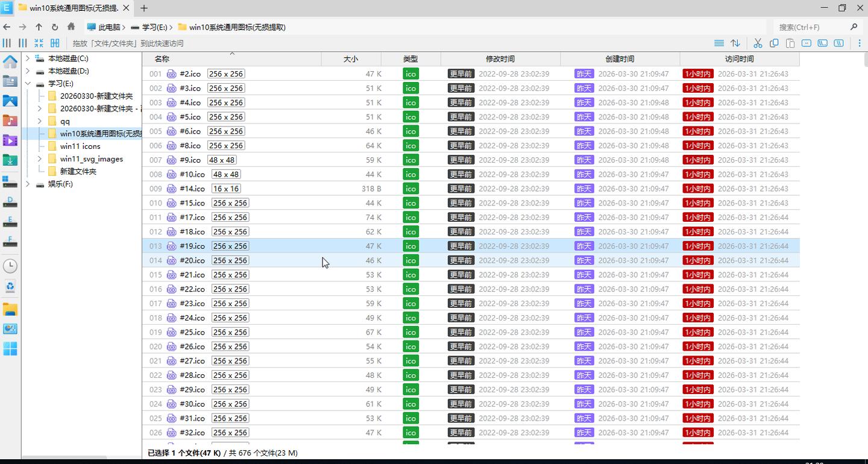Open the Music shortcut in sidebar
868x464 pixels.
tap(10, 121)
